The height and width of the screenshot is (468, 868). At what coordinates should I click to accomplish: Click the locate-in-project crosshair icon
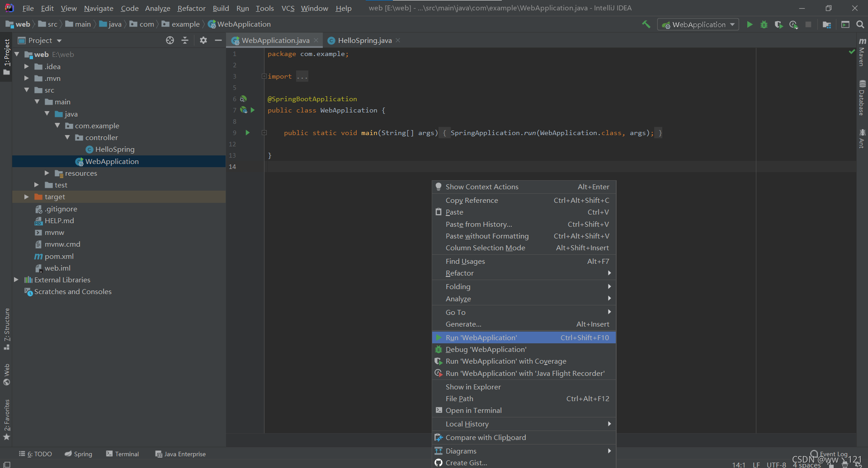(x=170, y=40)
